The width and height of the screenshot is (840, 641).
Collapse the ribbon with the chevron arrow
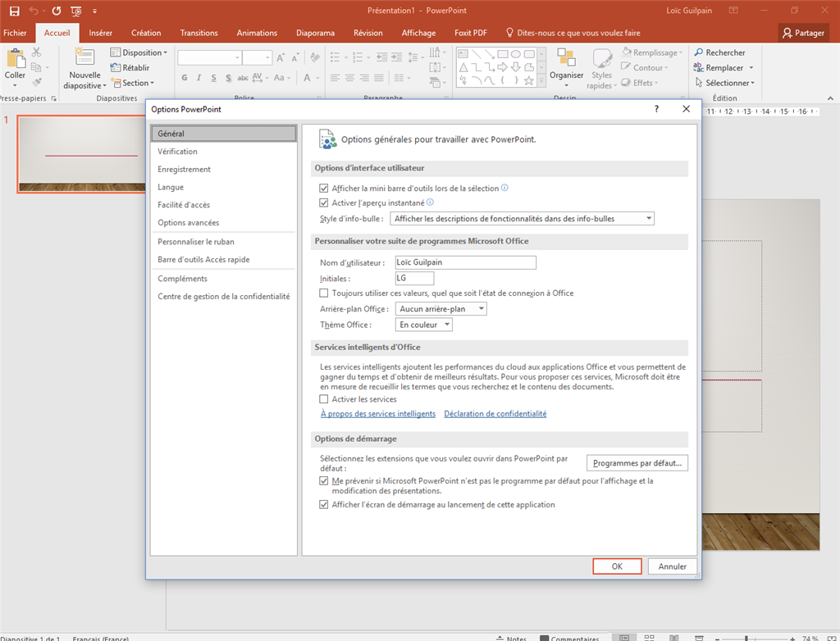coord(830,98)
